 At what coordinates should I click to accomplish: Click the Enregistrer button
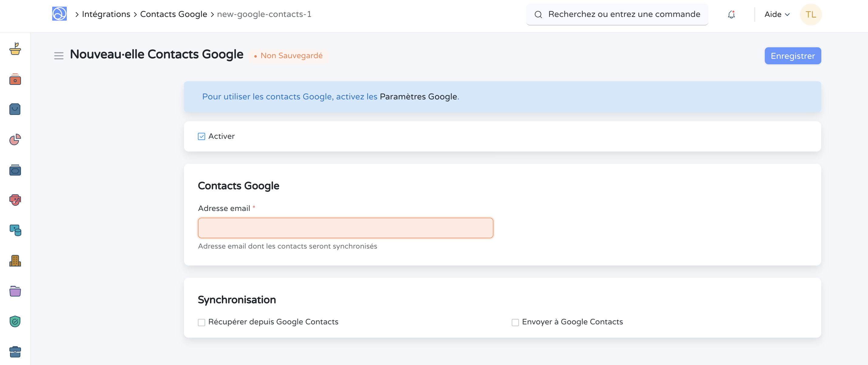(792, 55)
